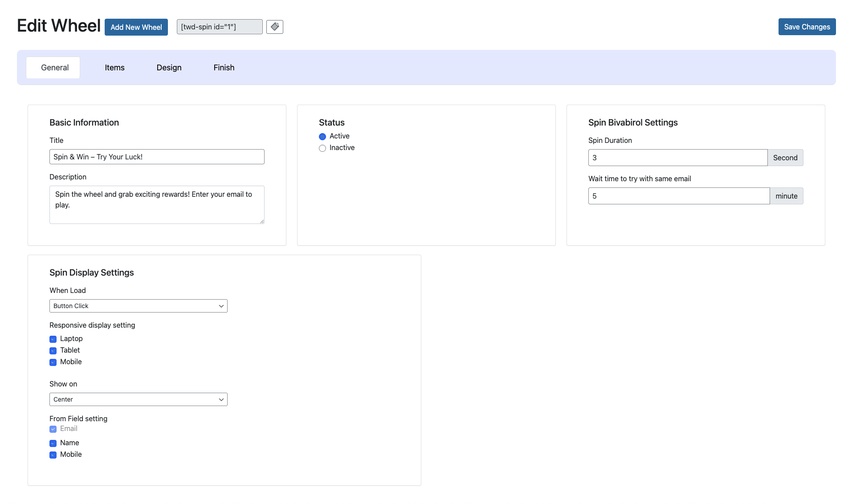Open the When Load dropdown
The image size is (844, 504).
pyautogui.click(x=138, y=306)
